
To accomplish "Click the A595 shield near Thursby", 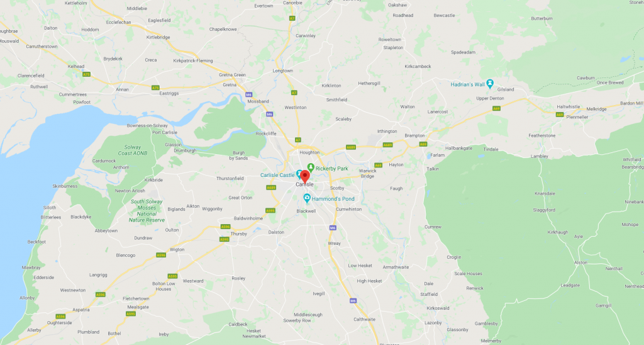I will tap(225, 239).
